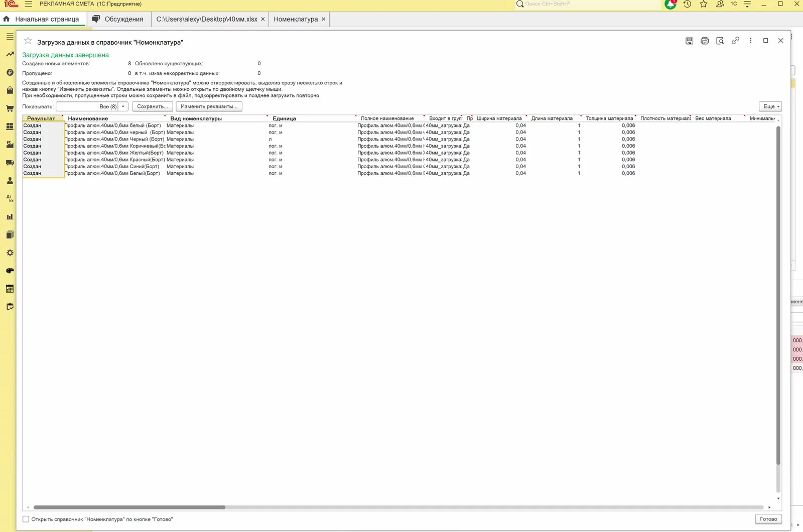
Task: Click the print icon in dialog header
Action: (705, 41)
